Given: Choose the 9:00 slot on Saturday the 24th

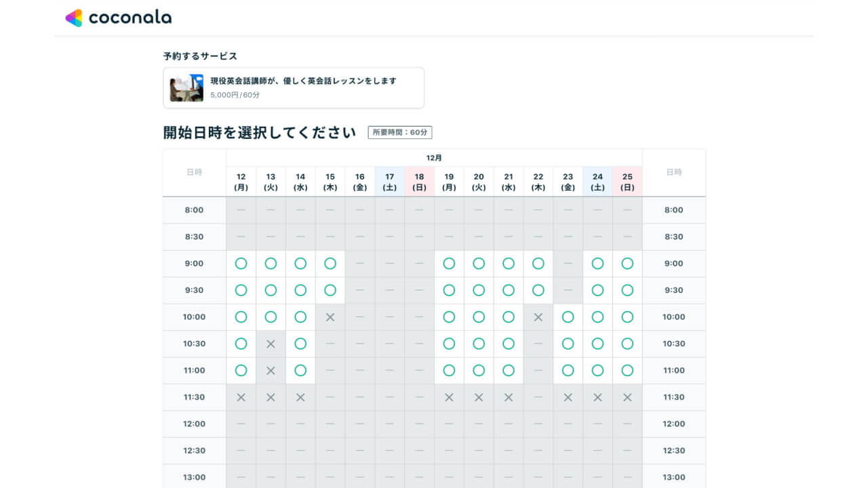Looking at the screenshot, I should 597,264.
